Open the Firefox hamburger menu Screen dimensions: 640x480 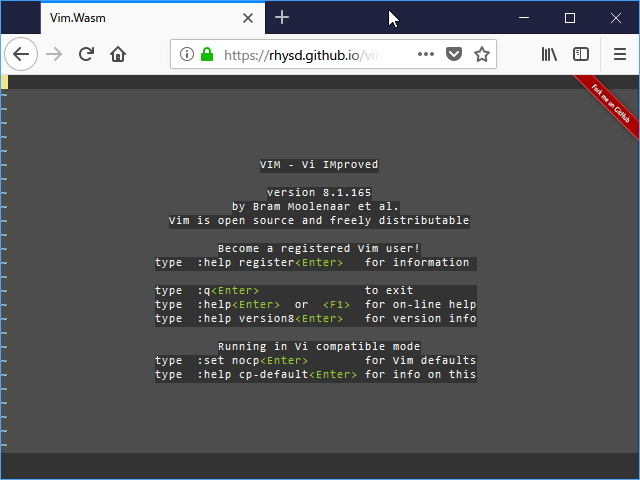pos(620,54)
